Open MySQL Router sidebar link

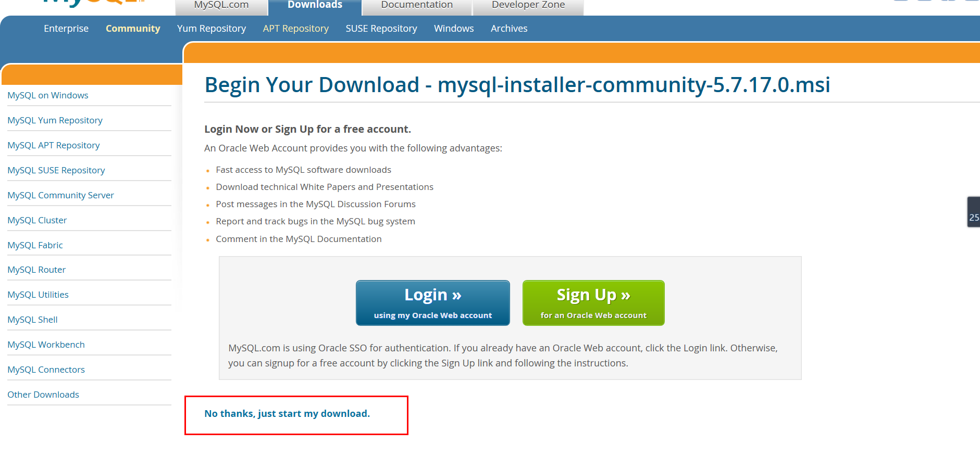pos(36,270)
